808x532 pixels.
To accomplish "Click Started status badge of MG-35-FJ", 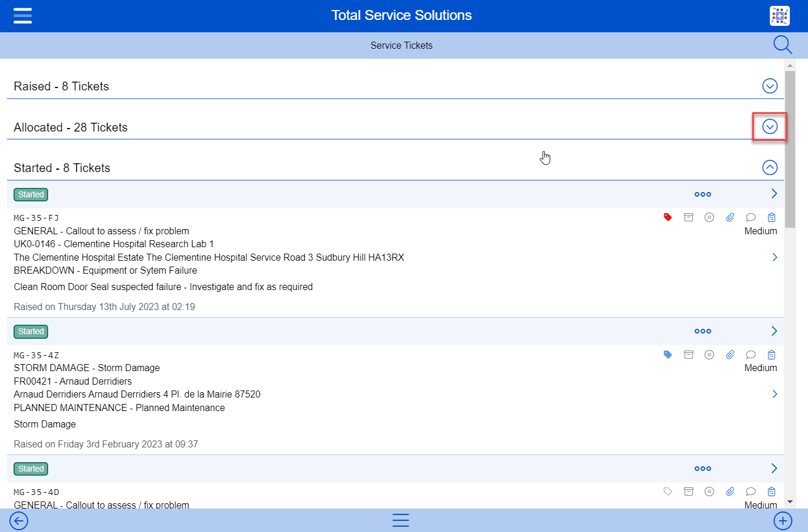I will [31, 194].
